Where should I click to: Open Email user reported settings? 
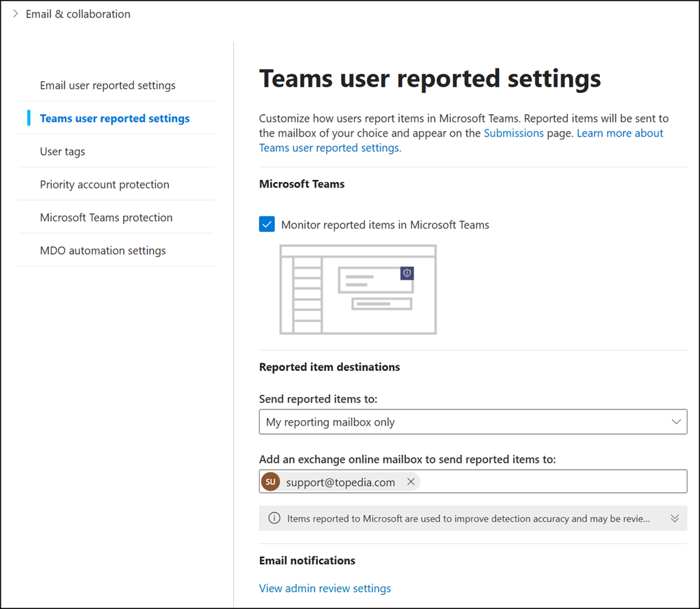point(108,85)
